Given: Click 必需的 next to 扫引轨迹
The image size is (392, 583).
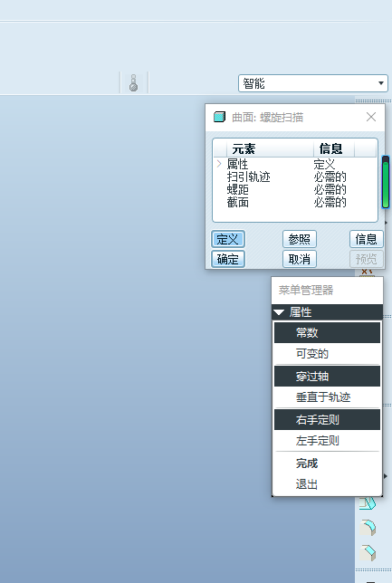Looking at the screenshot, I should point(330,177).
